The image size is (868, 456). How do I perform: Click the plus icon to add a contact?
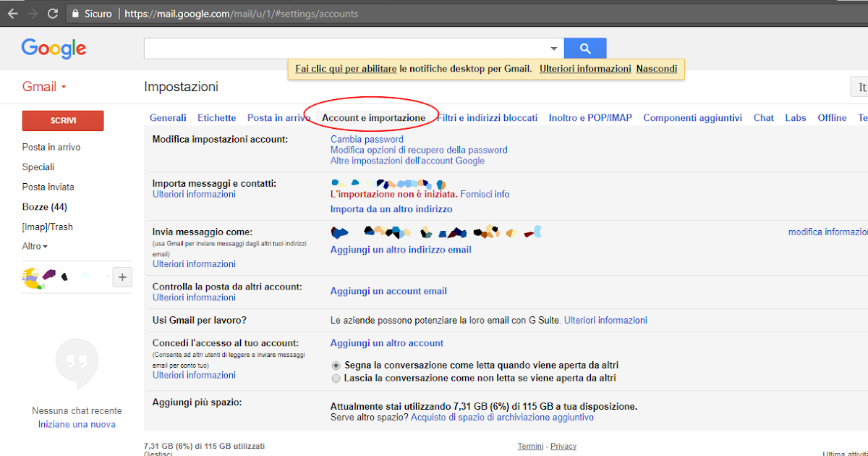[122, 276]
